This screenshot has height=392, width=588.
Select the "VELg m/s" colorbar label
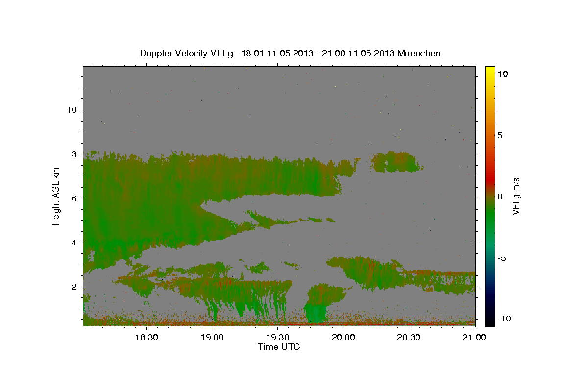(x=516, y=196)
